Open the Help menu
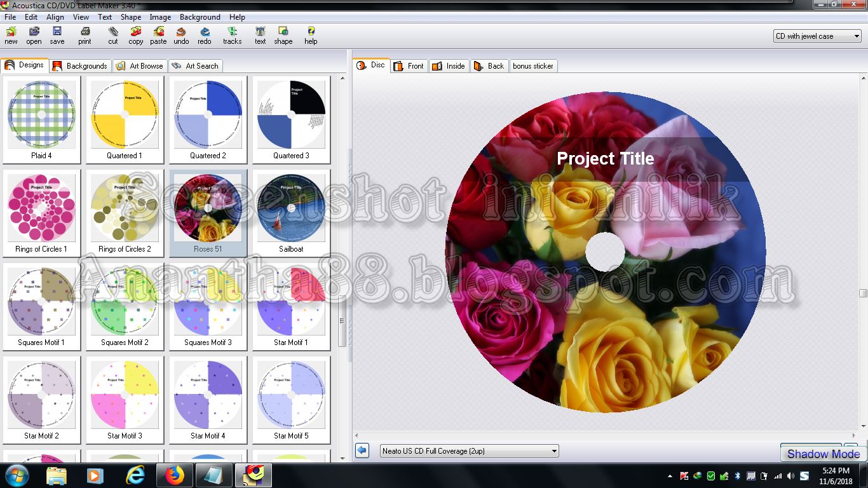 tap(237, 17)
